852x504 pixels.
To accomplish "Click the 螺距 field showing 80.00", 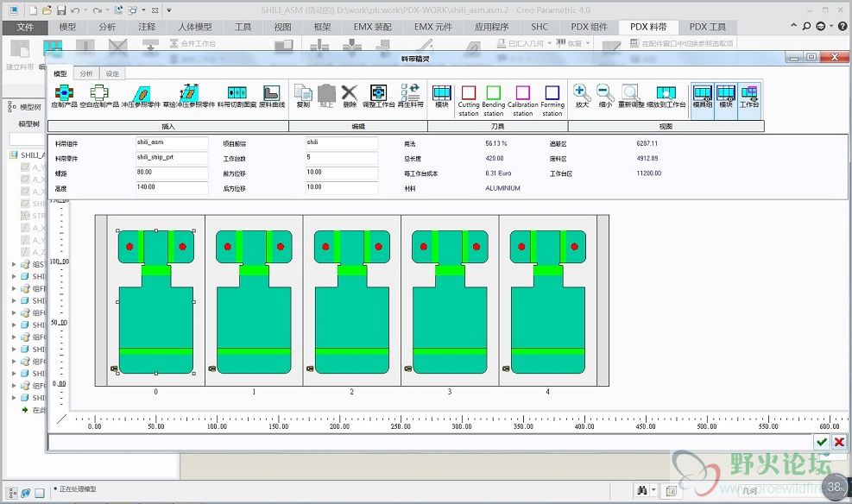I will (x=171, y=173).
